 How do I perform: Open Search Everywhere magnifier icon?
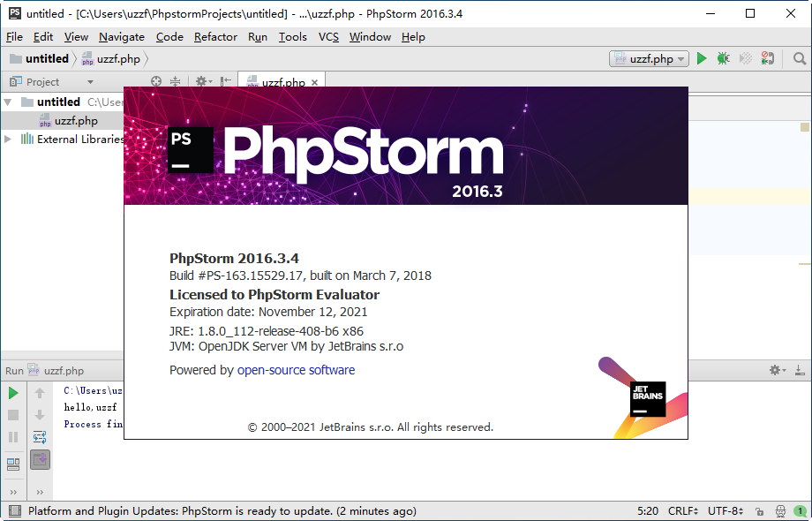pos(800,58)
